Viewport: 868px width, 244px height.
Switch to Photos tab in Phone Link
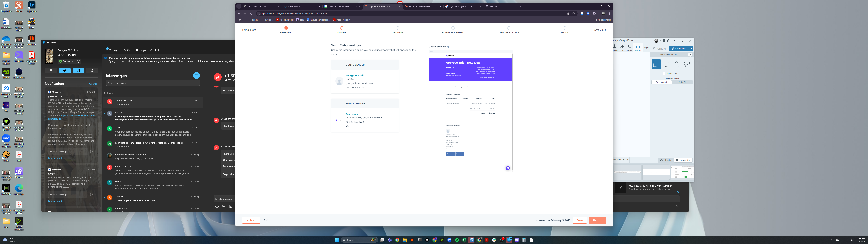click(155, 50)
